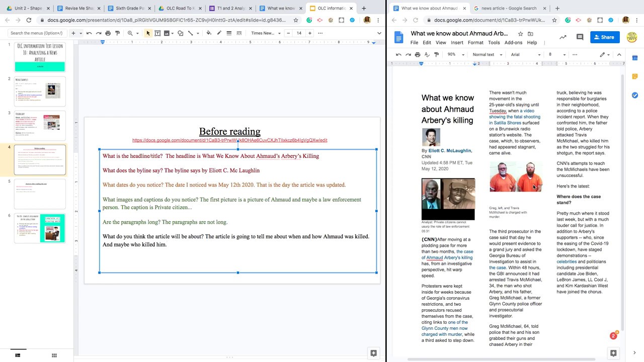This screenshot has height=362, width=644.
Task: Click the print icon in Slides toolbar
Action: 108,33
